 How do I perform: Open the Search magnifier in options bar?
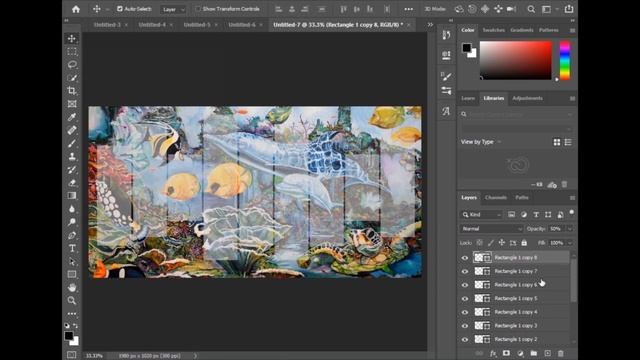(x=531, y=9)
